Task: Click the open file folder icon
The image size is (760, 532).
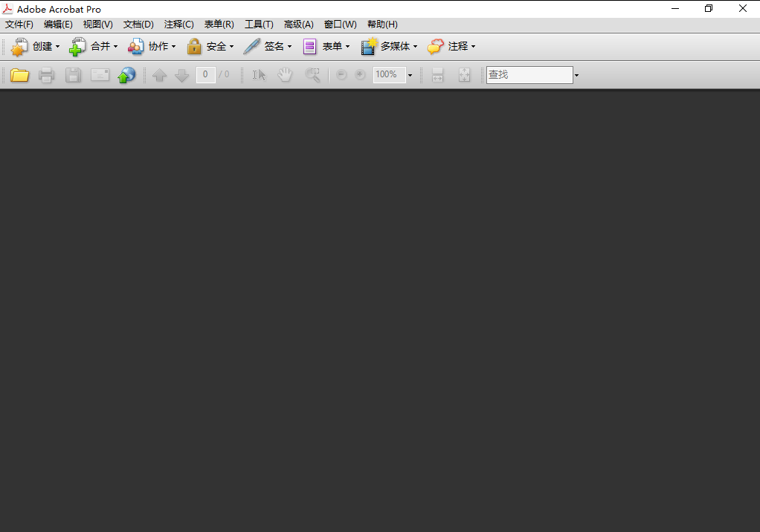Action: coord(19,74)
